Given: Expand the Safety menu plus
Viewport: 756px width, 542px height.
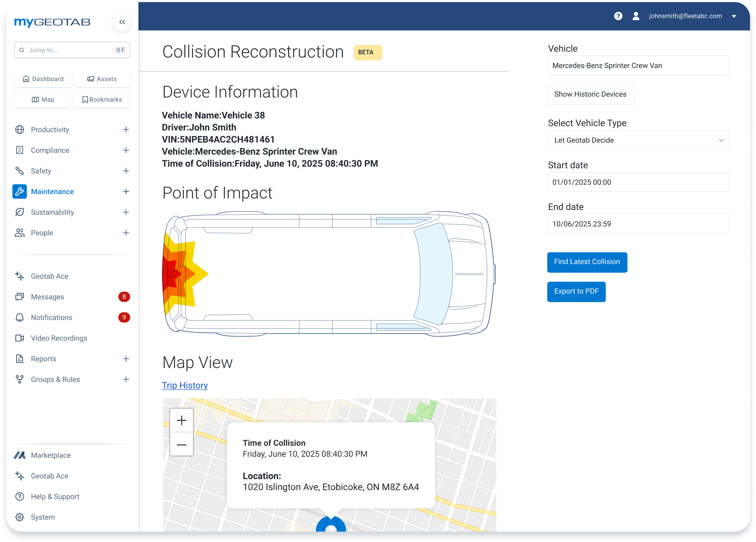Looking at the screenshot, I should click(x=126, y=171).
